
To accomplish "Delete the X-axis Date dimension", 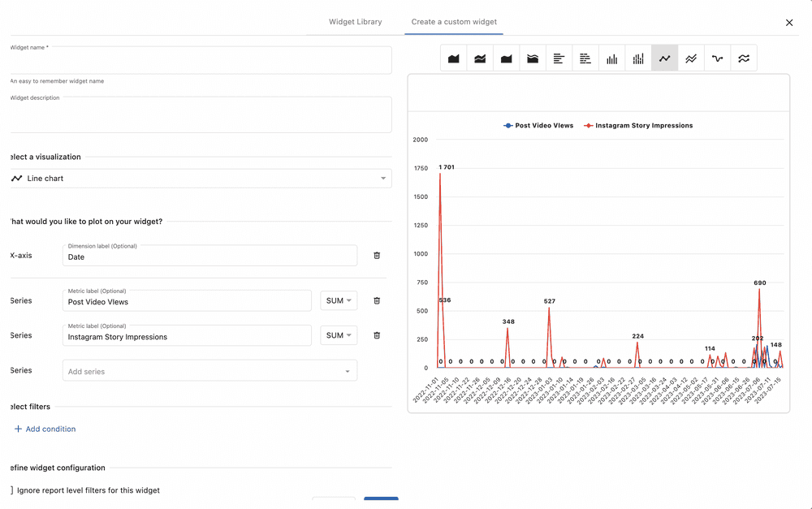I will (x=377, y=256).
